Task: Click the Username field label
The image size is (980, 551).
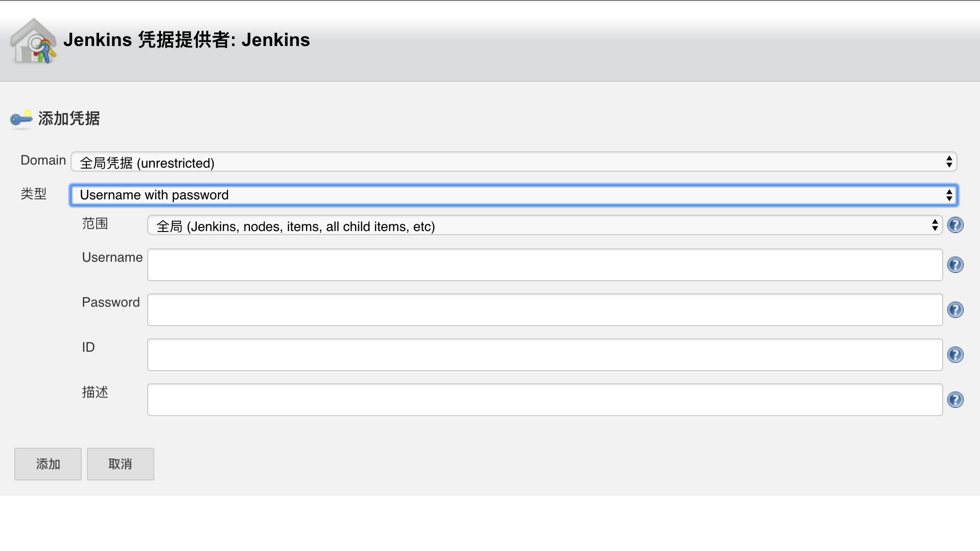Action: pyautogui.click(x=112, y=258)
